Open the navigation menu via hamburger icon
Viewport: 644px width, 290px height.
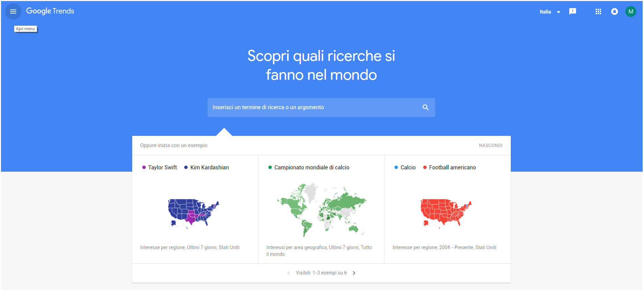[x=13, y=11]
